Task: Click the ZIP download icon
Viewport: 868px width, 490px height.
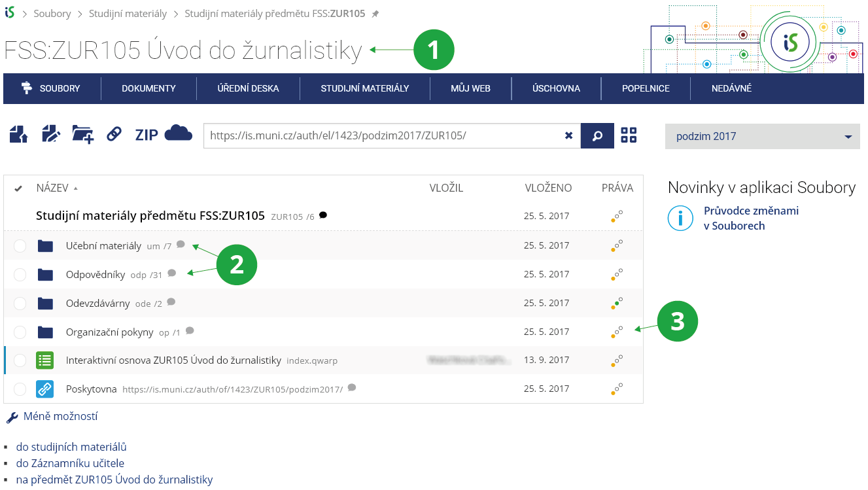Action: click(147, 135)
